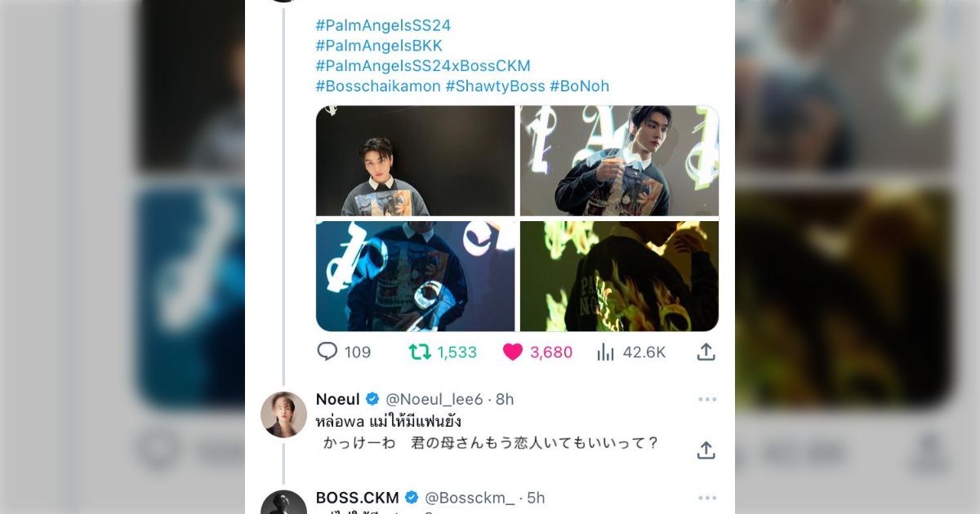The width and height of the screenshot is (980, 514).
Task: View bottom-right photo with flame jacket
Action: click(619, 276)
